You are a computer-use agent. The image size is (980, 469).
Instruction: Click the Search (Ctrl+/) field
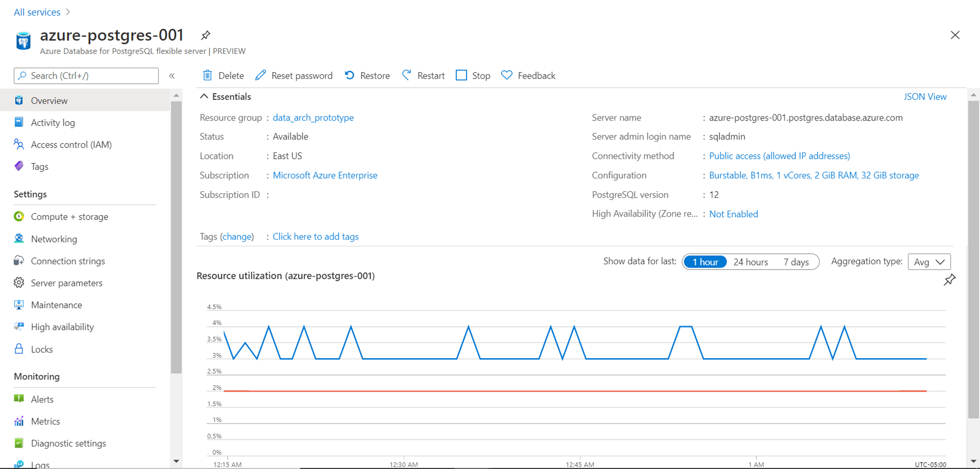pos(86,75)
